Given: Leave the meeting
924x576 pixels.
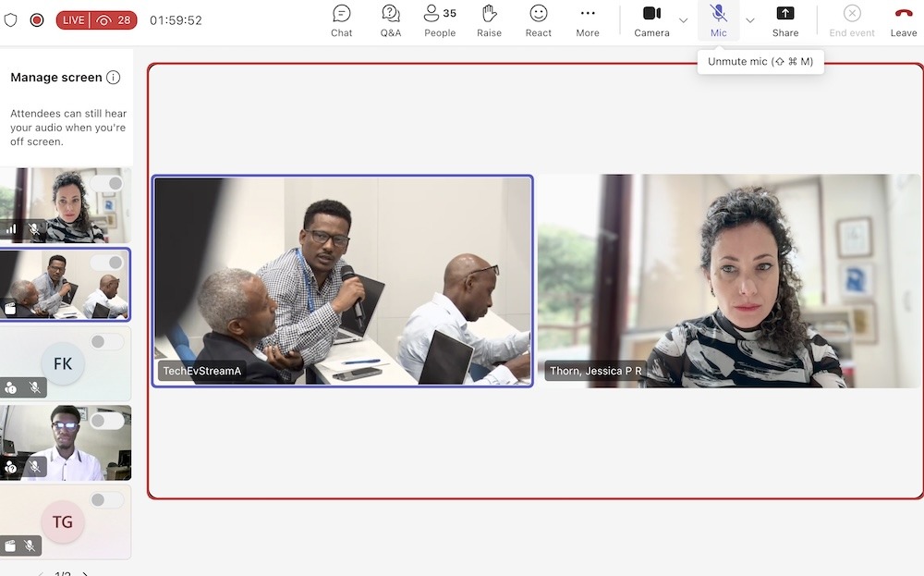Looking at the screenshot, I should [904, 21].
